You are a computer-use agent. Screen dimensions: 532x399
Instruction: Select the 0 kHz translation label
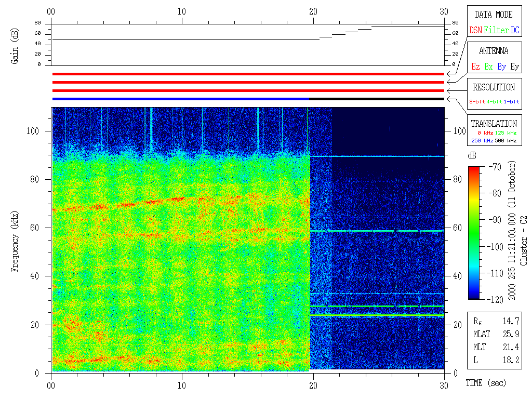pyautogui.click(x=485, y=133)
